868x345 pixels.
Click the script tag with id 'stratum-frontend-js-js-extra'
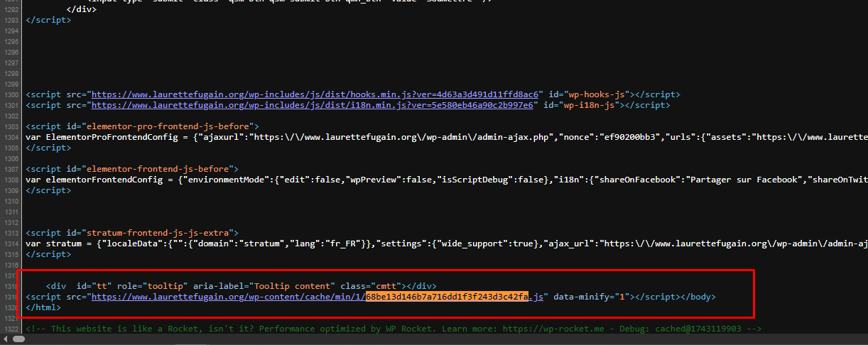click(x=131, y=233)
